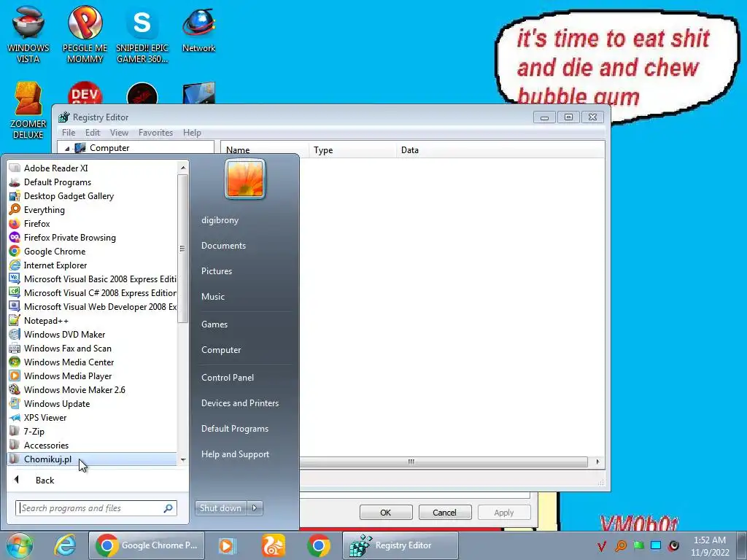Open Games from the start menu
This screenshot has height=560, width=747.
click(x=214, y=324)
